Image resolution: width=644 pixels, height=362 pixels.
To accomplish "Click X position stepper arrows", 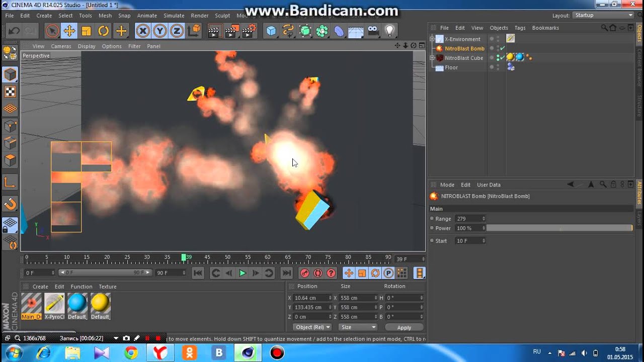I will (330, 298).
